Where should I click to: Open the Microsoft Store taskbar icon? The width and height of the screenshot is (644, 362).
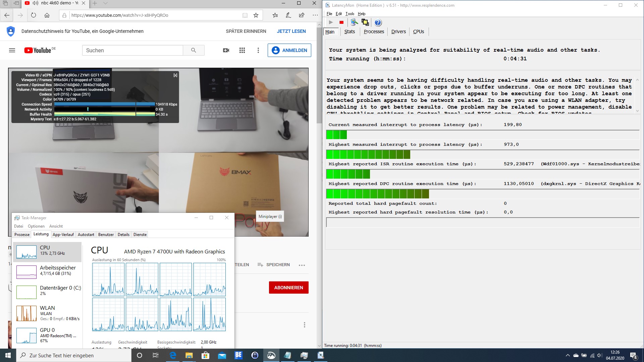(x=205, y=355)
